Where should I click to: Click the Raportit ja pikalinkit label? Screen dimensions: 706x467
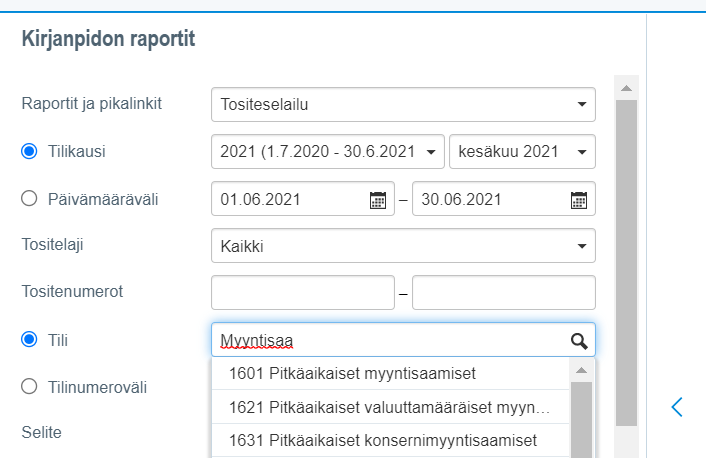pos(91,104)
